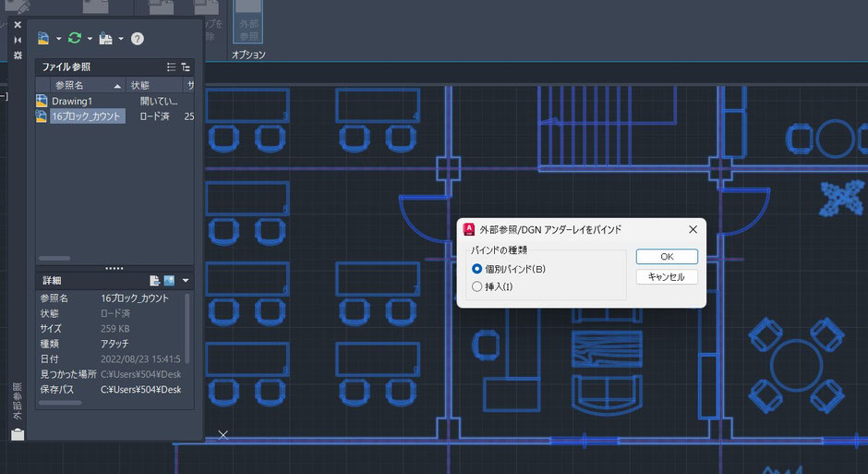The height and width of the screenshot is (474, 868).
Task: Click the Attach DWG icon in palette toolbar
Action: click(42, 39)
